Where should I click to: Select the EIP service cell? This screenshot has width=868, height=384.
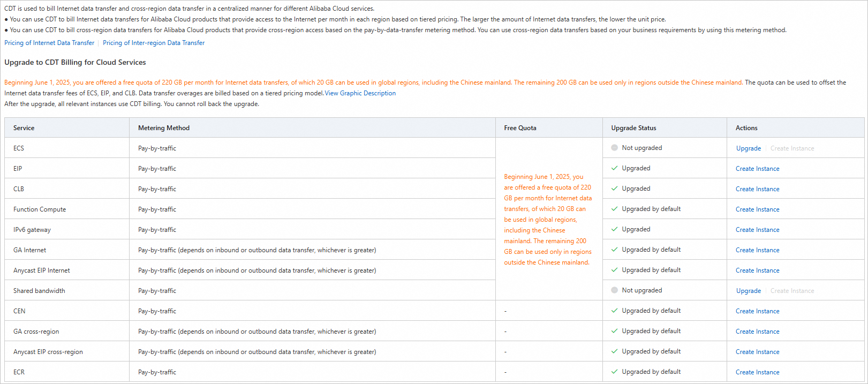pos(67,169)
